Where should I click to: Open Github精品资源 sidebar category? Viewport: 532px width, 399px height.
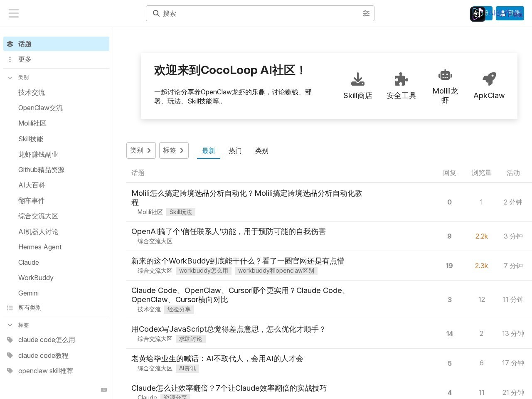(41, 170)
